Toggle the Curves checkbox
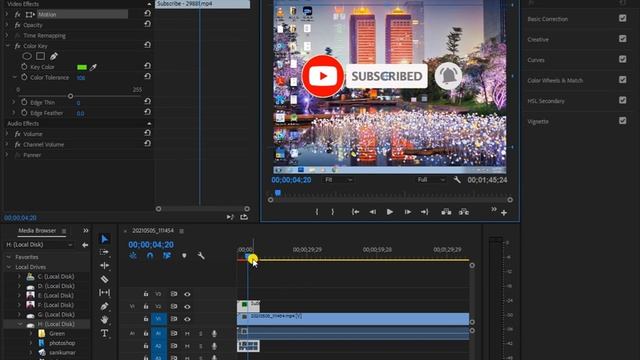The width and height of the screenshot is (640, 360). click(x=622, y=59)
